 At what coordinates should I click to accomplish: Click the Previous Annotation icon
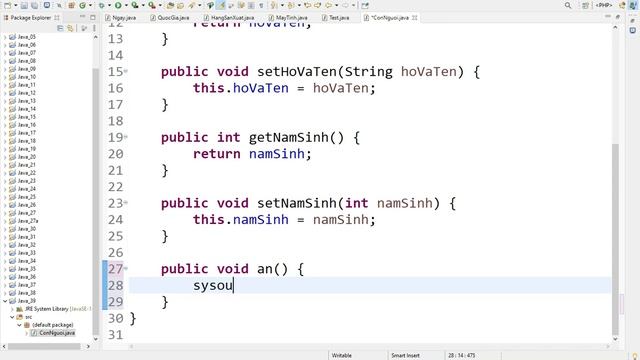[291, 5]
